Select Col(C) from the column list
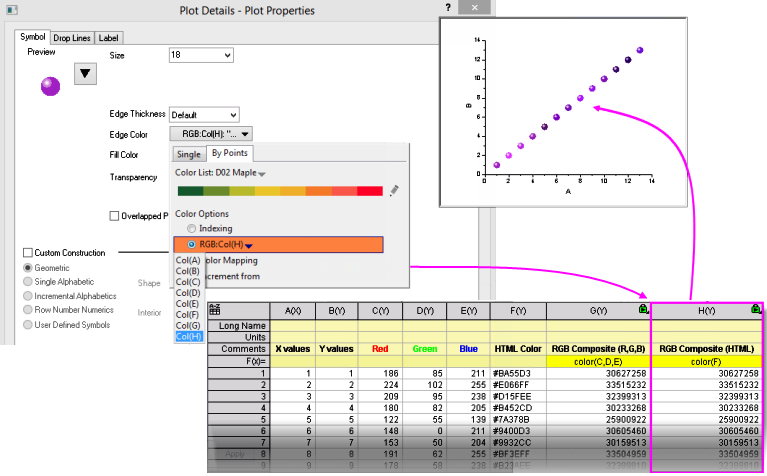Screen dimensions: 767x476 tap(188, 282)
